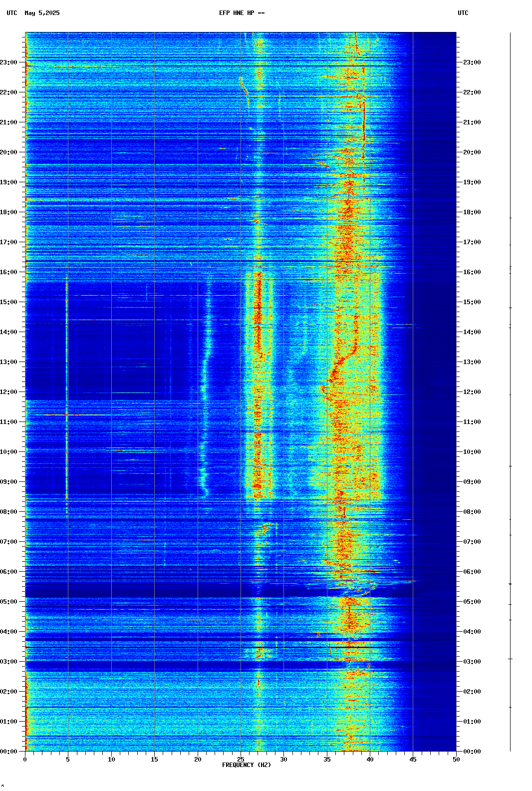The height and width of the screenshot is (791, 532).
Task: Click the '20:00' label on right time axis
Action: [472, 152]
